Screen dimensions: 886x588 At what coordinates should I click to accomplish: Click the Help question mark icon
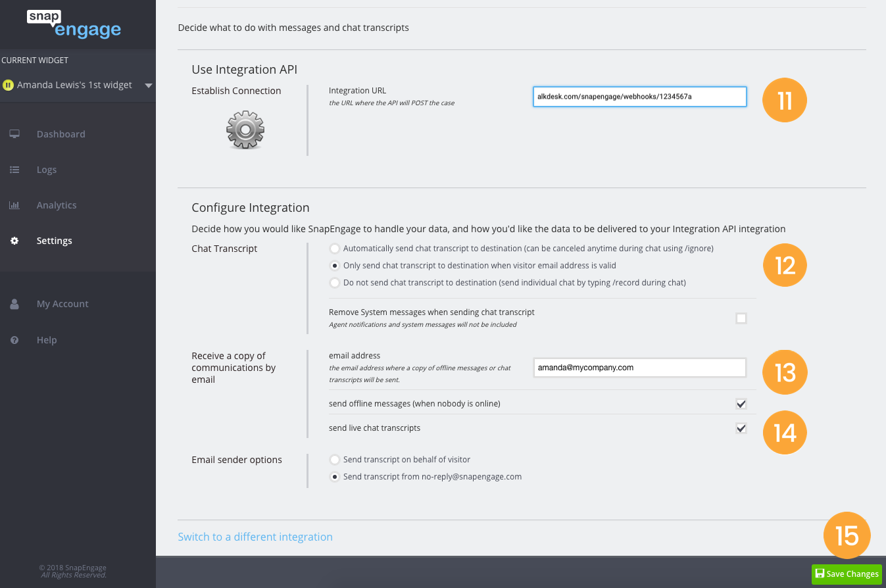(14, 339)
